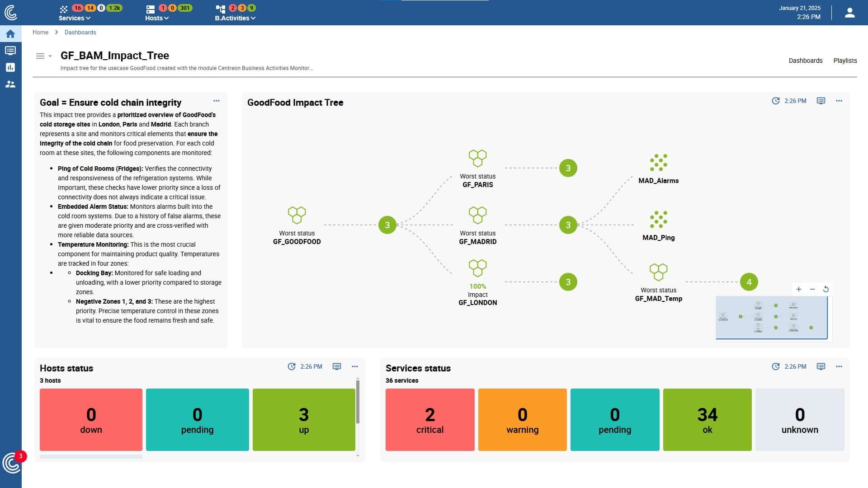The height and width of the screenshot is (488, 868).
Task: Zoom out the impact tree with minus button
Action: pos(812,289)
